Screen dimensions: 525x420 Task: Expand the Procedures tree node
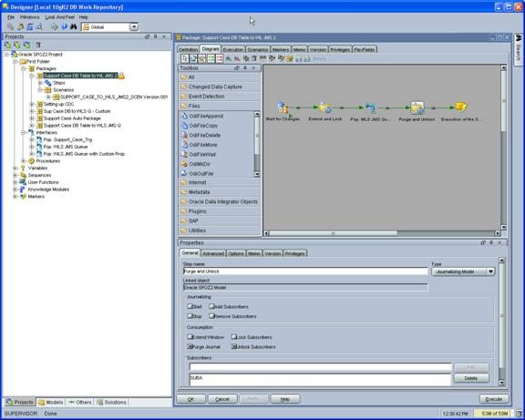point(24,161)
